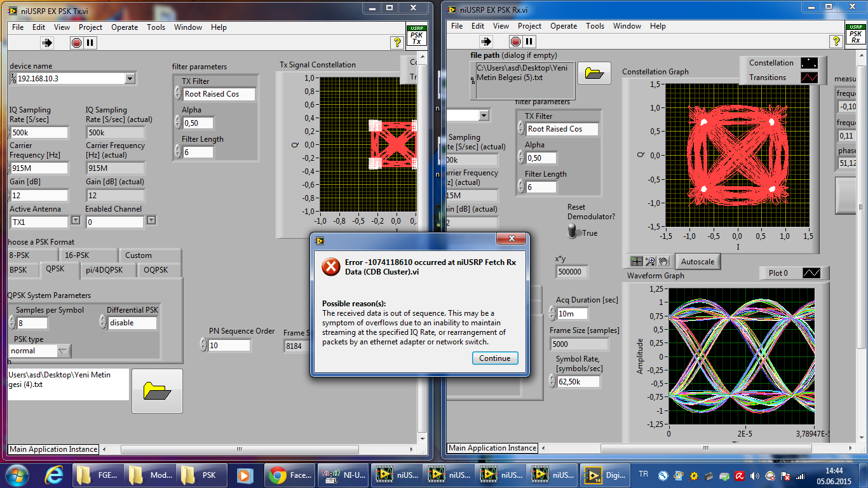This screenshot has height=488, width=868.
Task: Click the Constellation legend swatch
Action: coord(809,63)
